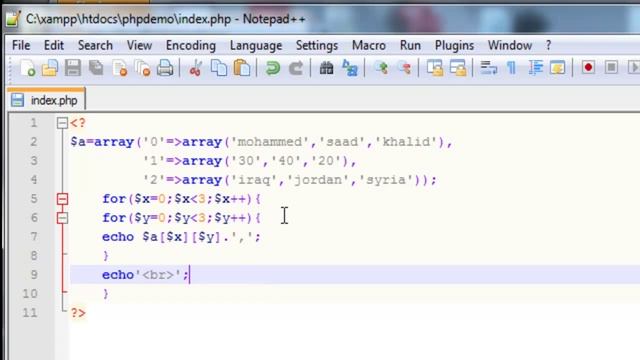Viewport: 640px width, 360px height.
Task: Open the View menu
Action: click(x=139, y=45)
